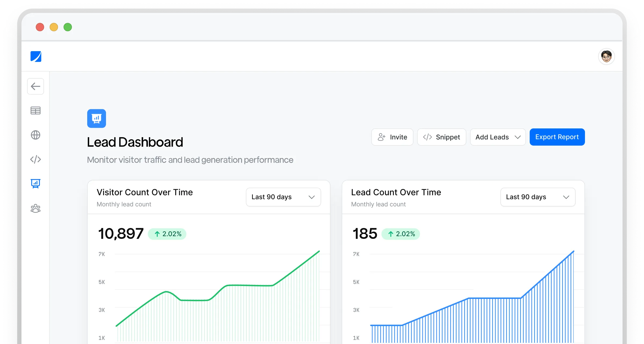Click the Lead Count Over Time title

[x=396, y=192]
